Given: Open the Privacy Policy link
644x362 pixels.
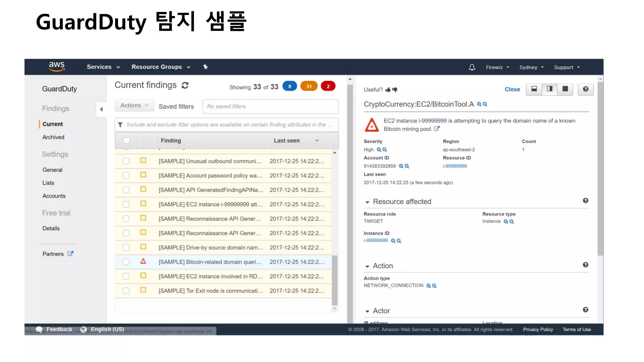Looking at the screenshot, I should [x=538, y=329].
